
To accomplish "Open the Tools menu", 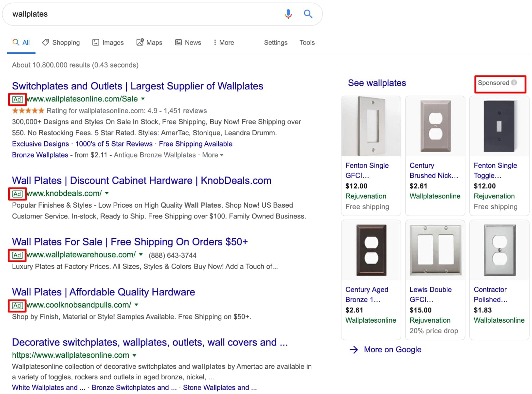I will click(307, 42).
